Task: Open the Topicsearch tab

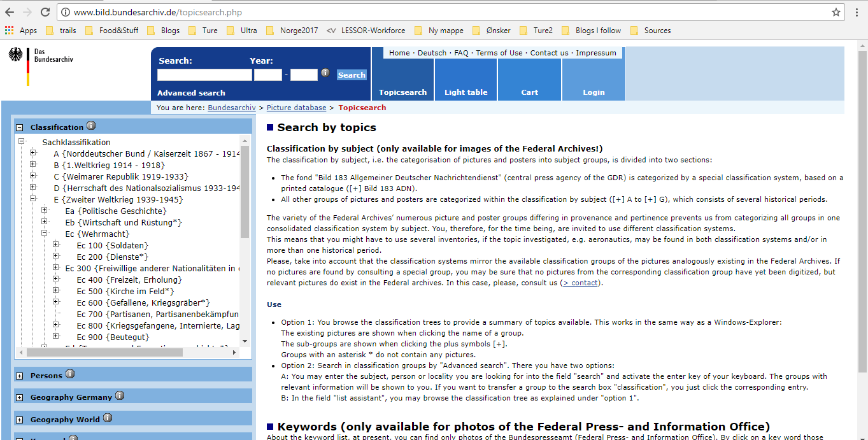Action: 402,92
